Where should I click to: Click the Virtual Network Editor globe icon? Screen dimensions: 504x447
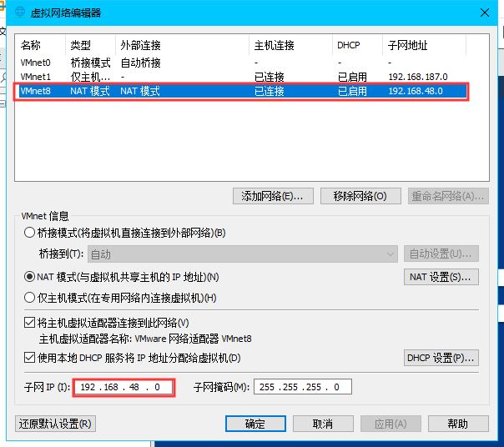coord(19,12)
